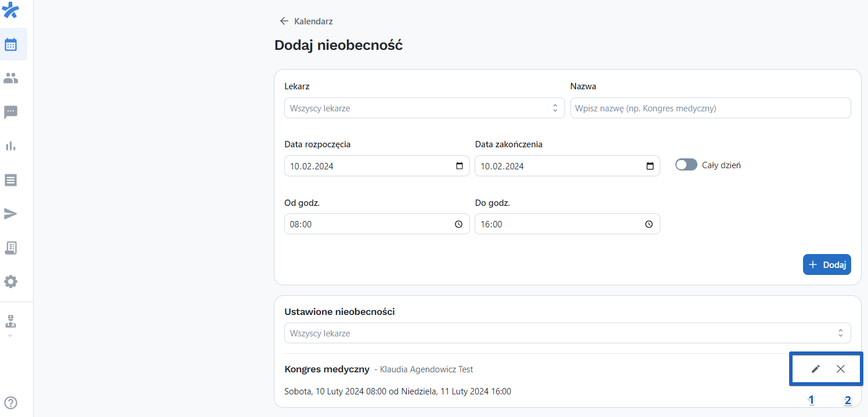
Task: Enable the Cały dzień toggle
Action: click(x=686, y=164)
